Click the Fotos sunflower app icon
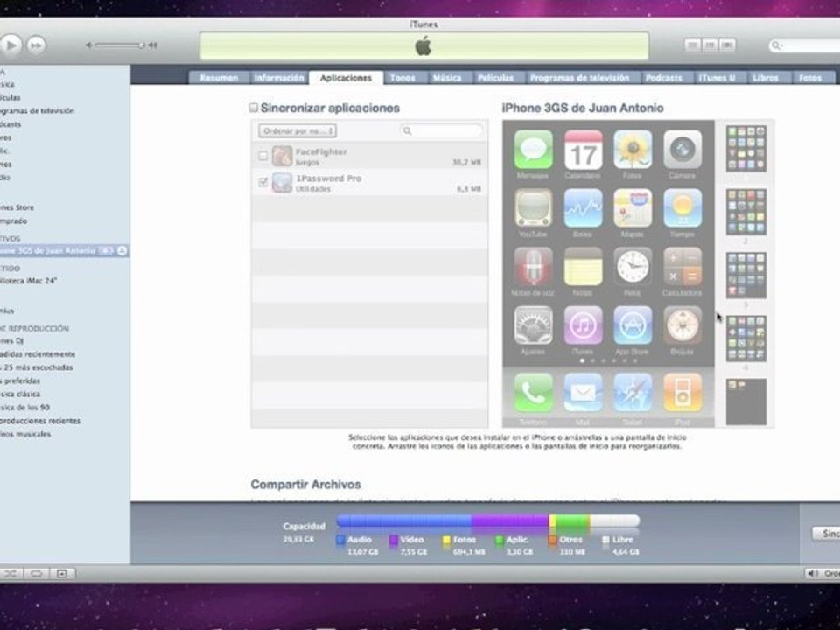The width and height of the screenshot is (840, 630). [633, 150]
